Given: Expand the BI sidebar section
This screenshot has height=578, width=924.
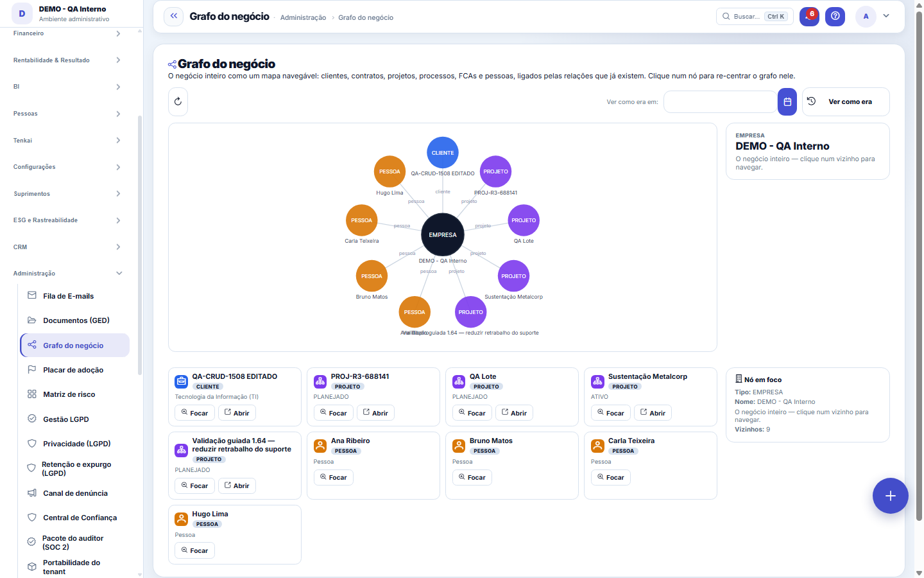Looking at the screenshot, I should coord(67,87).
